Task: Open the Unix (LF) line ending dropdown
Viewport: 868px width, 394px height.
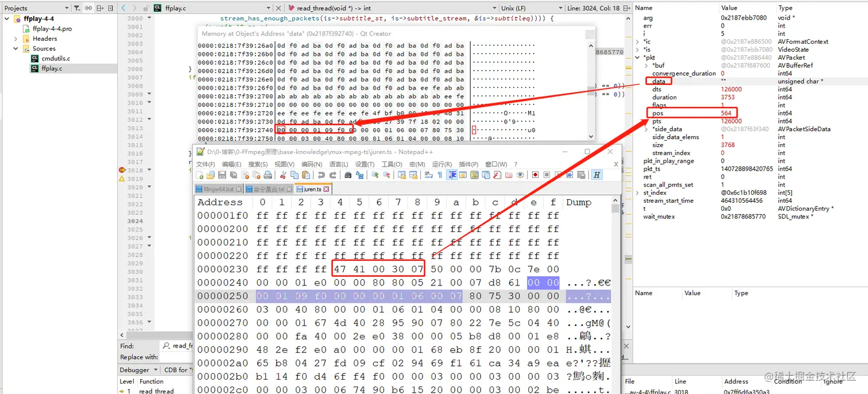Action: click(x=532, y=8)
